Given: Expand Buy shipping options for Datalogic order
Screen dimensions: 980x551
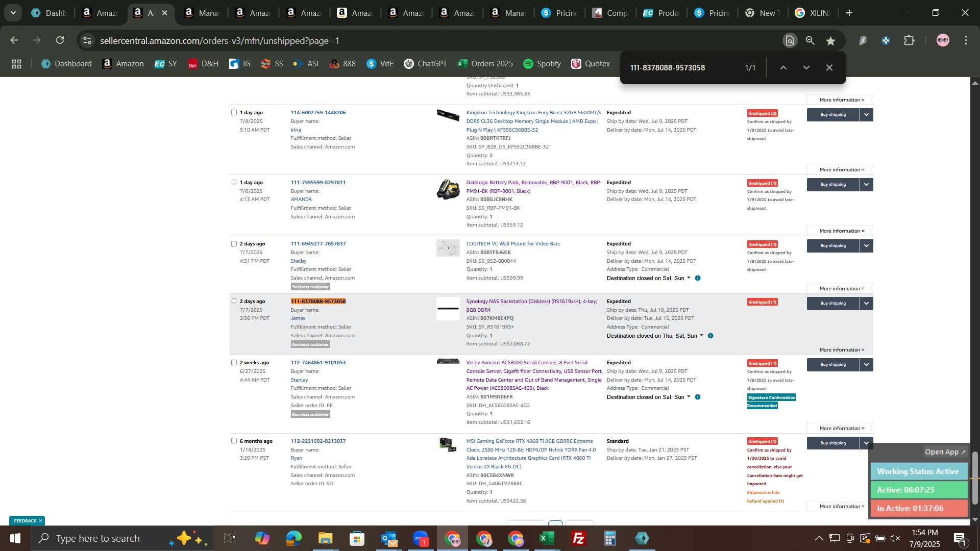Looking at the screenshot, I should pos(866,185).
